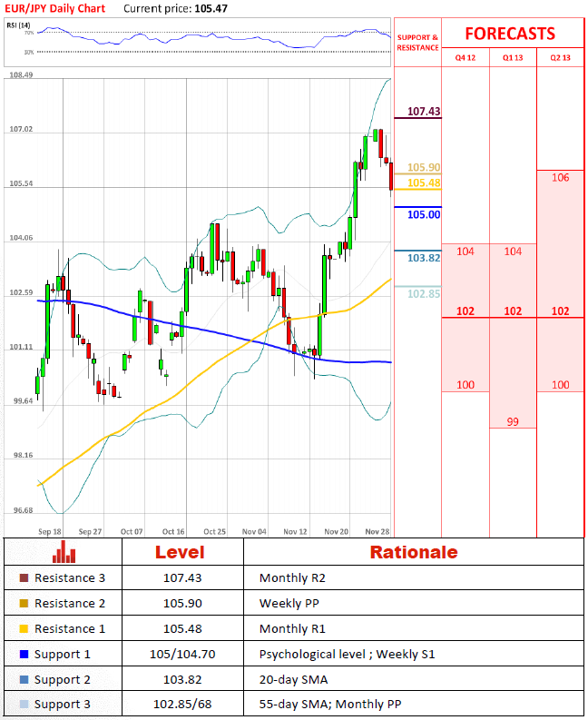Screen dimensions: 588x720
Task: Select the Q2 13 forecast column header
Action: [x=560, y=58]
